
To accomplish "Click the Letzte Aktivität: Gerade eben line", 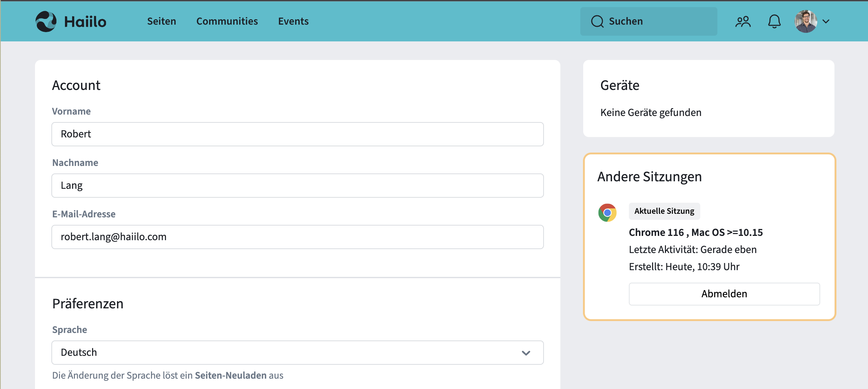I will 692,250.
